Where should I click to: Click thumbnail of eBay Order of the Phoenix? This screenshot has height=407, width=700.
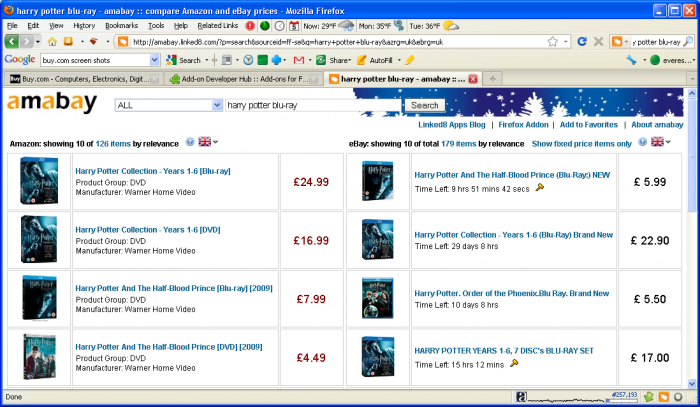[x=378, y=298]
